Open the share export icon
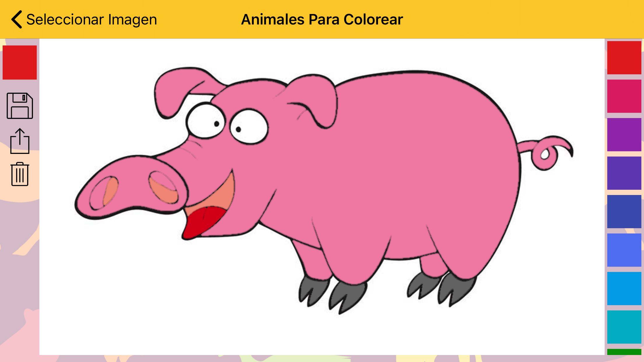The image size is (644, 362). coord(20,141)
